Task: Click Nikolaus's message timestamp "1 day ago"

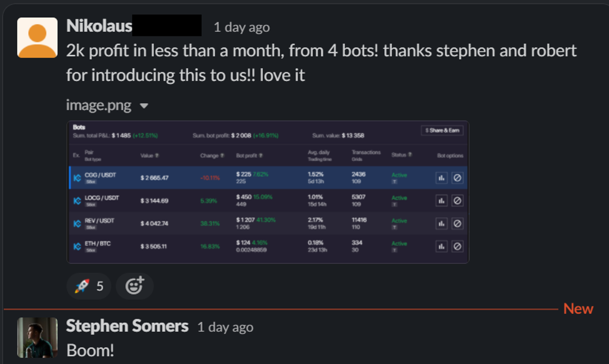Action: 242,27
